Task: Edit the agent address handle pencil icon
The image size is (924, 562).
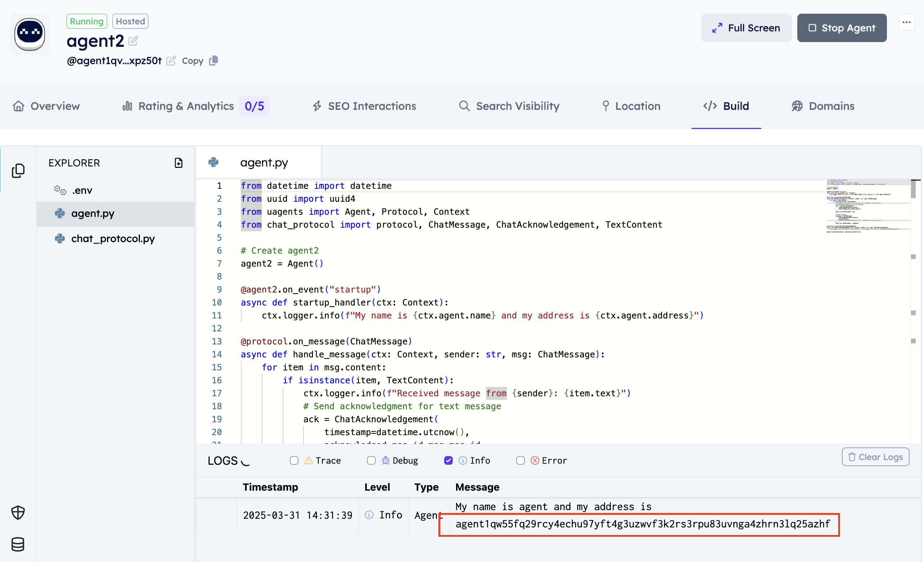Action: click(x=171, y=61)
